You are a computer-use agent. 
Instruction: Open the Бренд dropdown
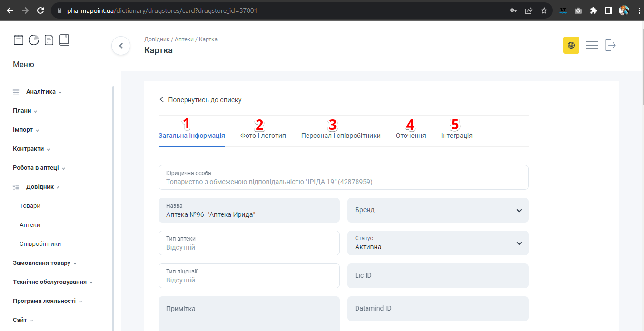(438, 210)
